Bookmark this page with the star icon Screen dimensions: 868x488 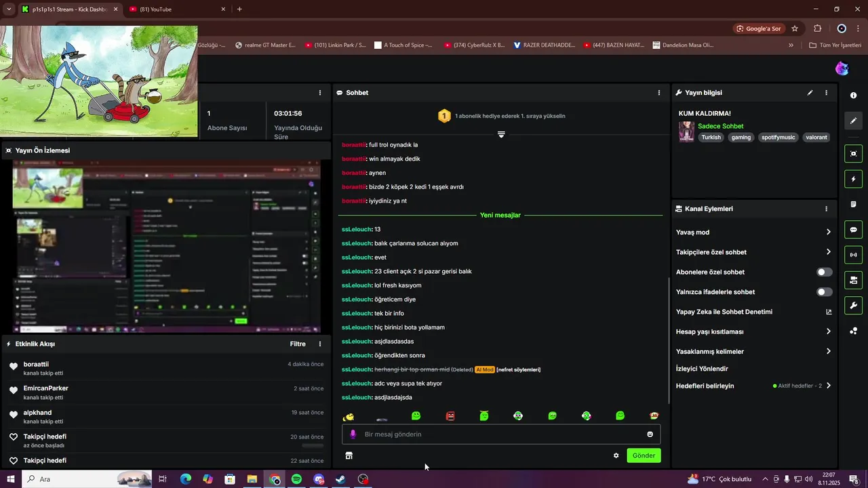[x=795, y=28]
